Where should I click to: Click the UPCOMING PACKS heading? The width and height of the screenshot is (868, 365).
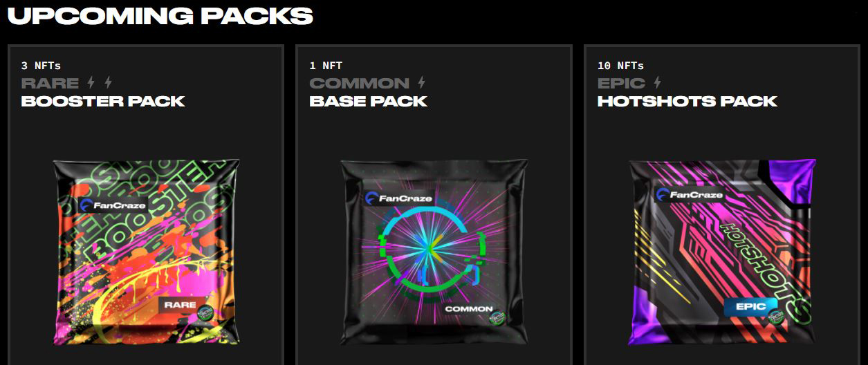click(160, 16)
